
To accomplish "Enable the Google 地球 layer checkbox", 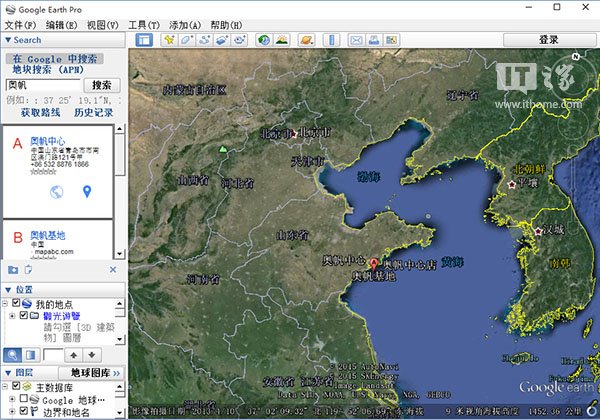I will [24, 398].
